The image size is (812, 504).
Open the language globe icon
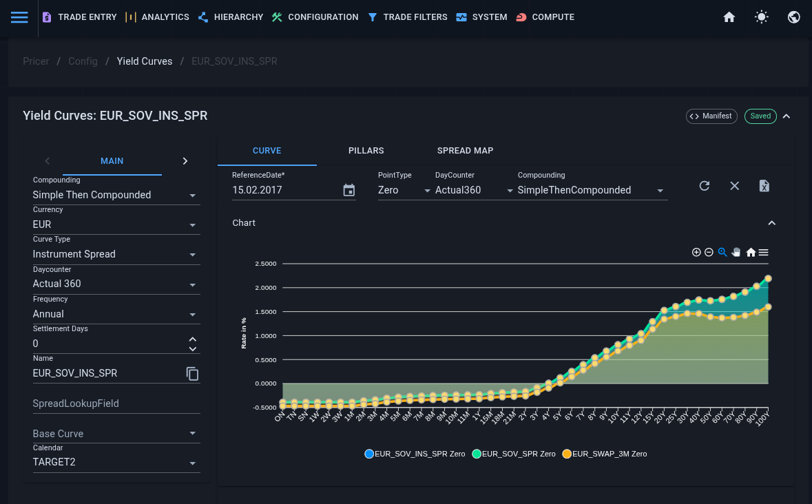794,17
